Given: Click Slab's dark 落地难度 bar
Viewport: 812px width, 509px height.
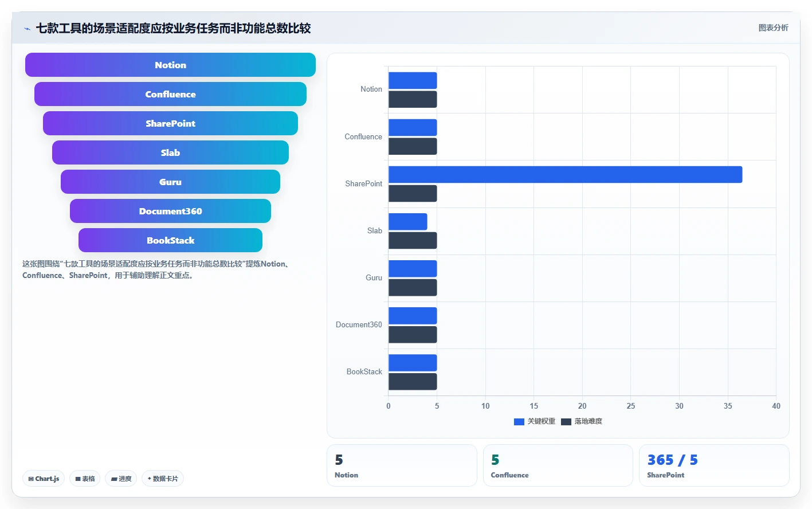Looking at the screenshot, I should 413,240.
